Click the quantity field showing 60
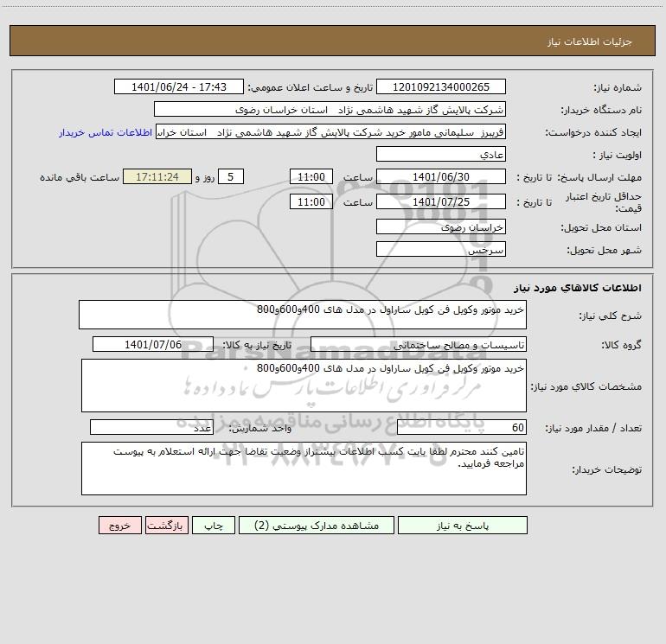 (462, 428)
